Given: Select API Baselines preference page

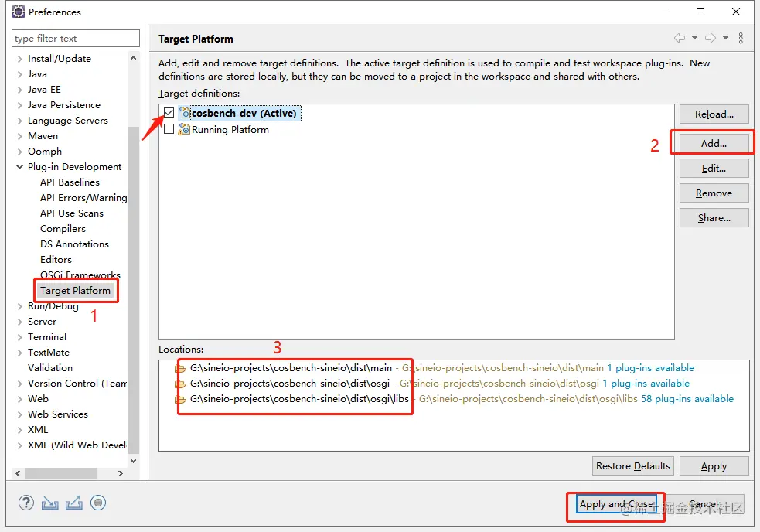Looking at the screenshot, I should pyautogui.click(x=70, y=182).
